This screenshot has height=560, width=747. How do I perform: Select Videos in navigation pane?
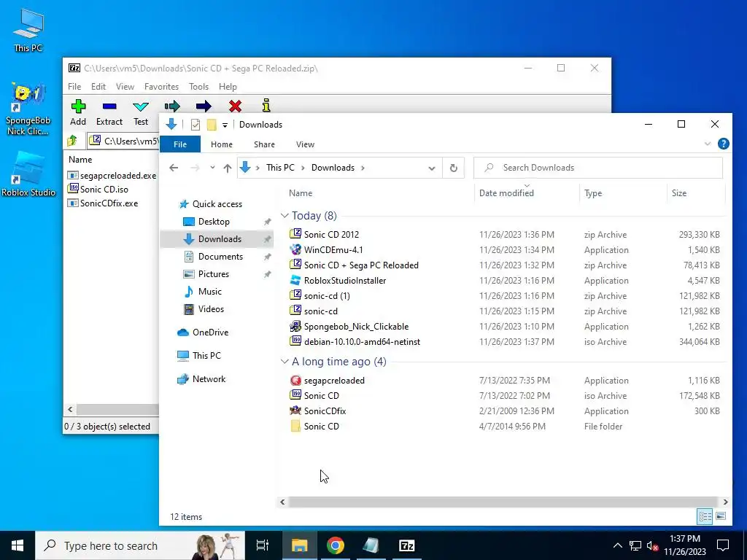pyautogui.click(x=211, y=309)
